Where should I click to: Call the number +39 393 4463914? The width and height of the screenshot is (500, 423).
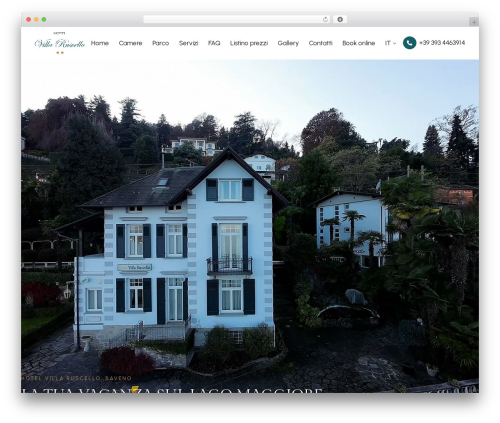442,43
